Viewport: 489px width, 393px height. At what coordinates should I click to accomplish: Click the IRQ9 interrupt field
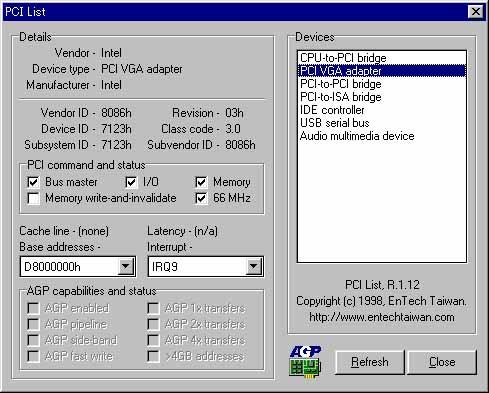[206, 267]
